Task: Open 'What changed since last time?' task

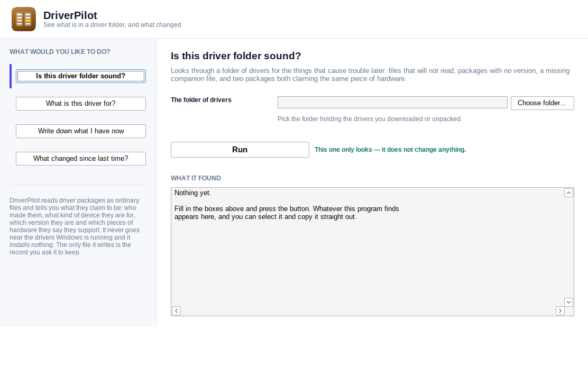Action: [x=80, y=159]
